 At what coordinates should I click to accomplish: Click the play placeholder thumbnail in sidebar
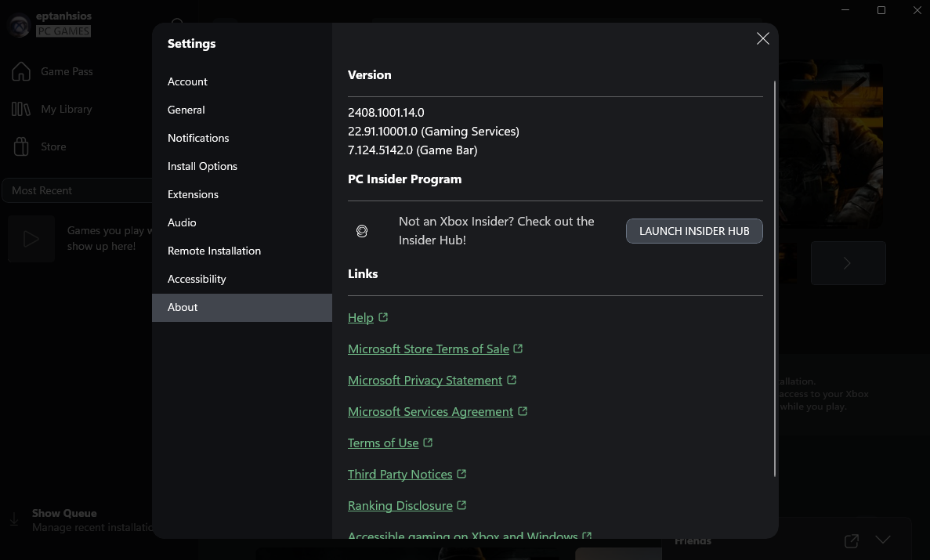31,239
